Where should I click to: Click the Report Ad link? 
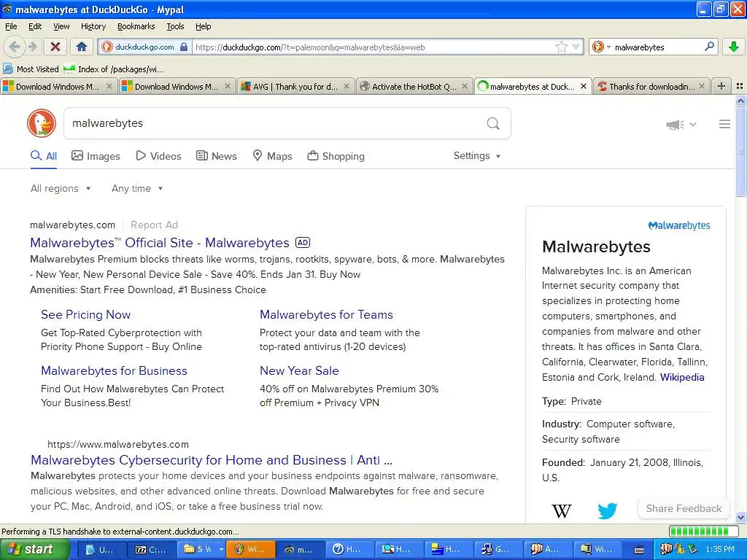click(154, 225)
